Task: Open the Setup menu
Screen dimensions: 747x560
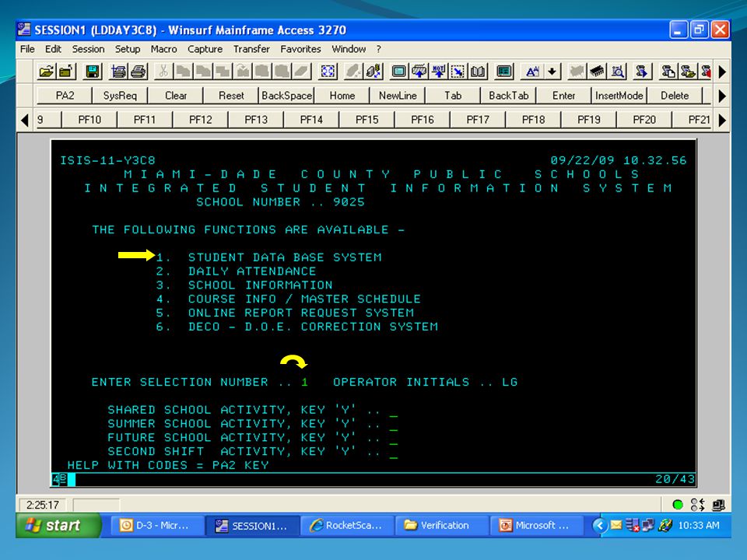Action: tap(127, 49)
